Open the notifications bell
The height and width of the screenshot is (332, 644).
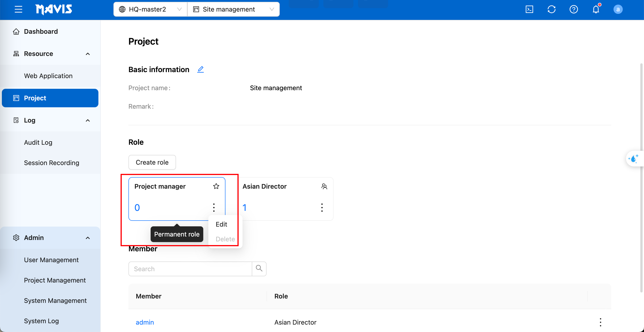tap(596, 9)
